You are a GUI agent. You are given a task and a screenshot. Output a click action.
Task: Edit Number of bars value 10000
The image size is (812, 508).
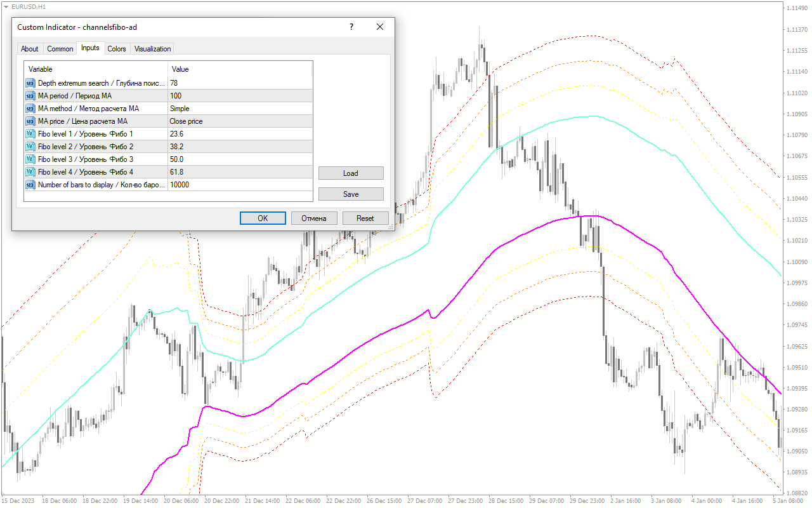240,185
